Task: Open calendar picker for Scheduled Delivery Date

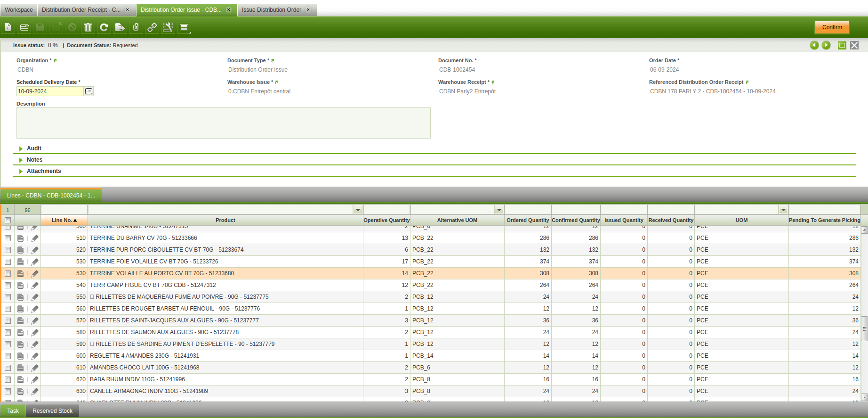Action: pyautogui.click(x=88, y=91)
